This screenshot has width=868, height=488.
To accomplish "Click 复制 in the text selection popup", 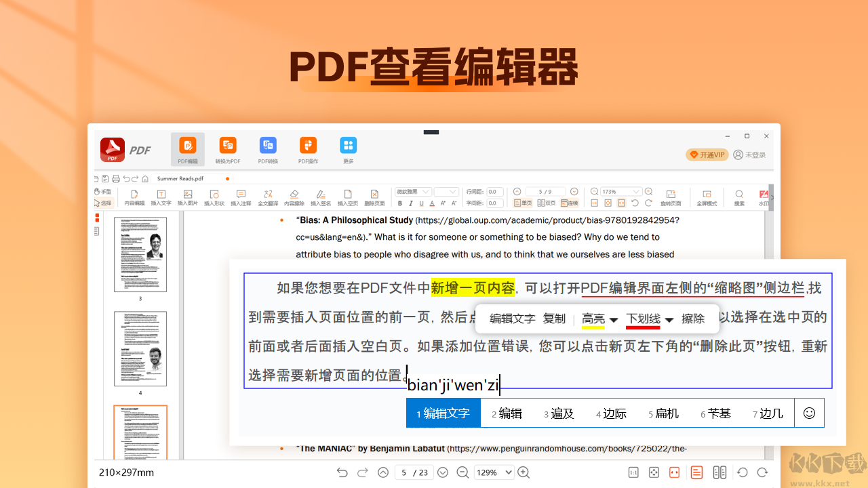I will (555, 319).
